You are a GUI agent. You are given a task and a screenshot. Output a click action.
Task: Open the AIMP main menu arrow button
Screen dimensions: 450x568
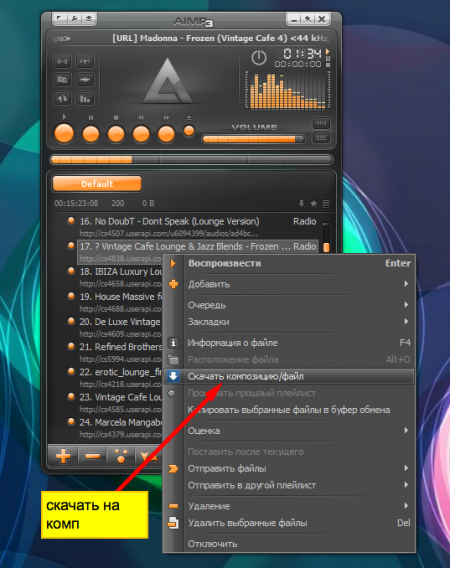point(60,18)
